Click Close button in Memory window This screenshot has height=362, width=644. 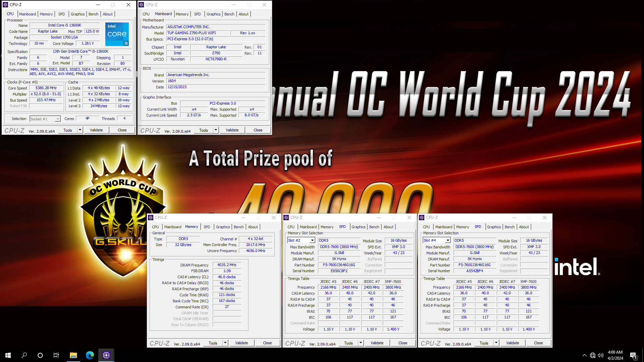[267, 343]
